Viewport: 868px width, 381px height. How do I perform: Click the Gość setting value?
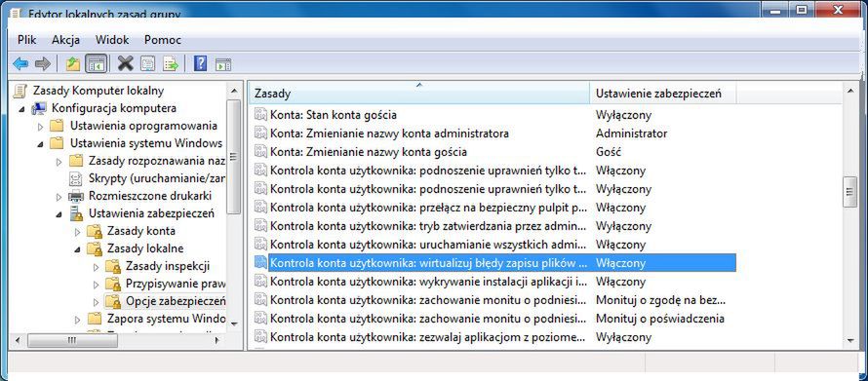609,151
